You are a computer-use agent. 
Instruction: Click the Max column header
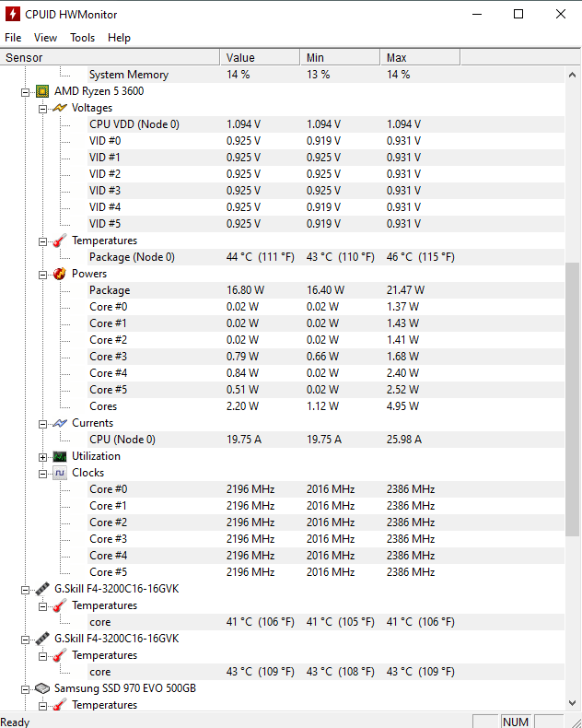(420, 57)
